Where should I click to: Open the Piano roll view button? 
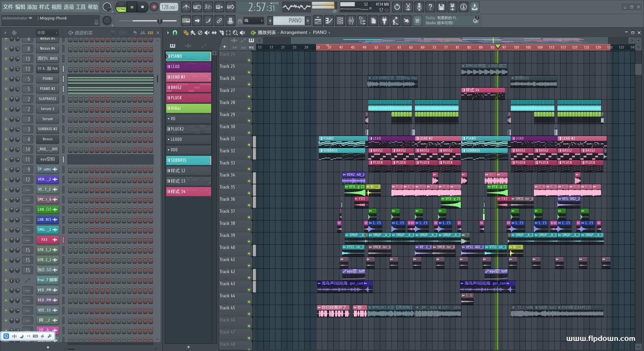[x=329, y=21]
